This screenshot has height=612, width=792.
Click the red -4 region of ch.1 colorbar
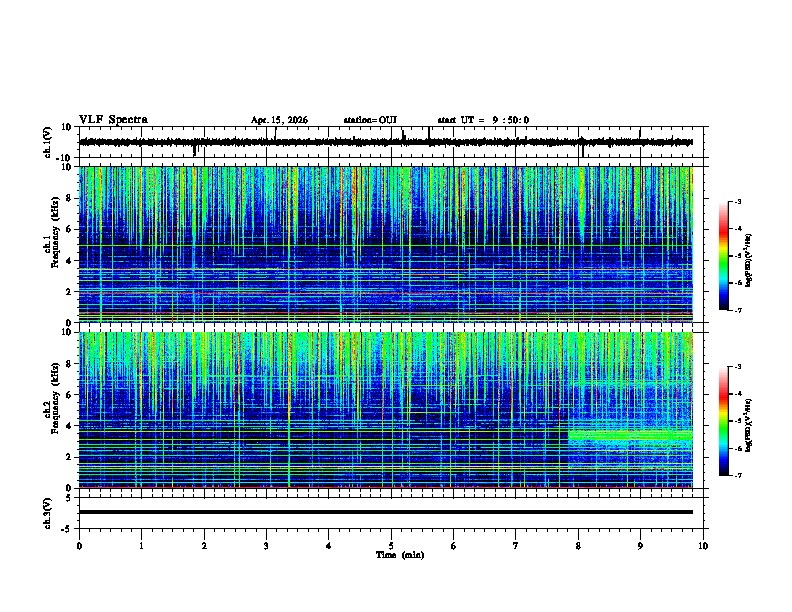723,229
